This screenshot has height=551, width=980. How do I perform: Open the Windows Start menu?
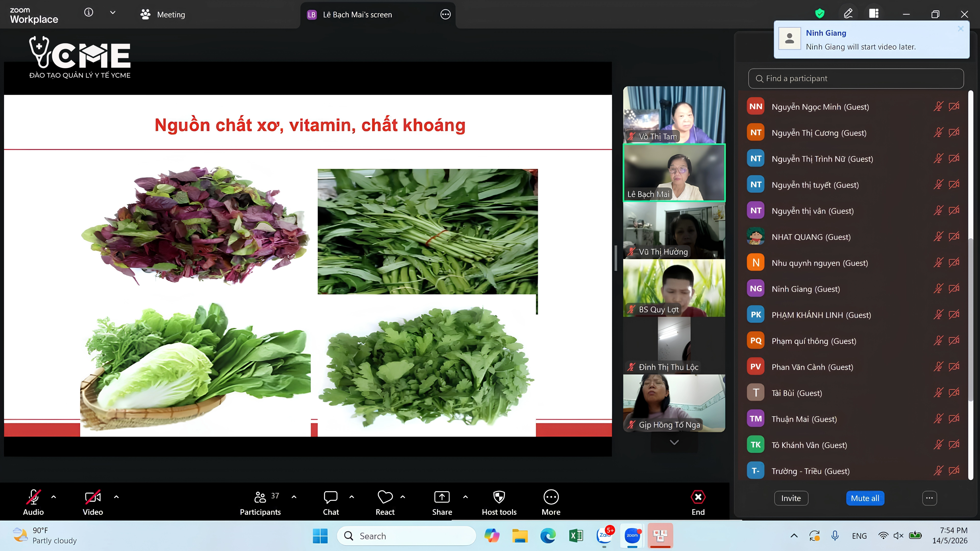pyautogui.click(x=320, y=536)
